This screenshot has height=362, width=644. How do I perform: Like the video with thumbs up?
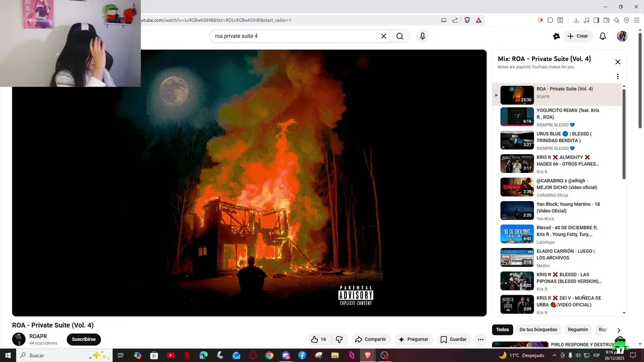click(x=318, y=339)
